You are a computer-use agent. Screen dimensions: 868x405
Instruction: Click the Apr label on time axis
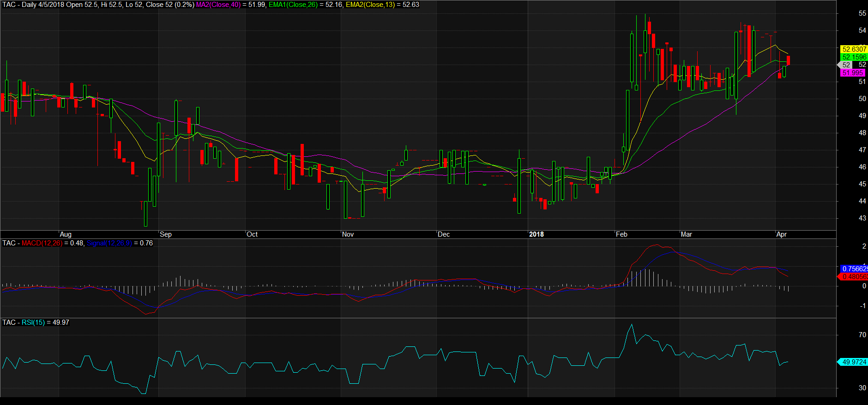[x=781, y=234]
